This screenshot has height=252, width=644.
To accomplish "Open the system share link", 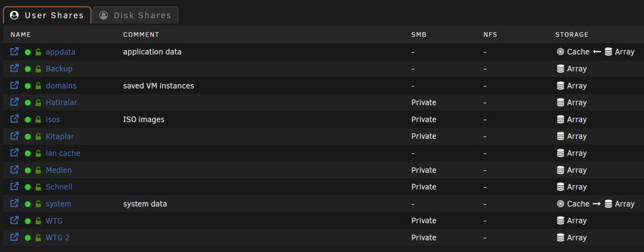I will [x=59, y=204].
